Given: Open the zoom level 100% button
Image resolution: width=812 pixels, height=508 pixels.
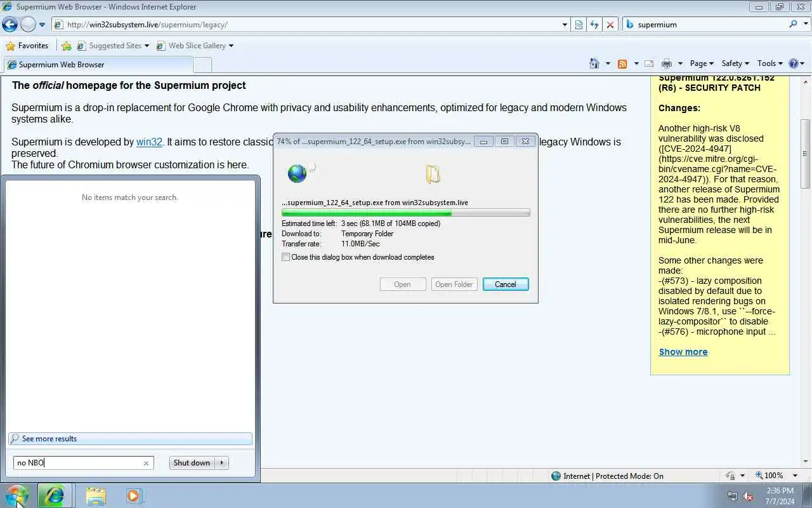Looking at the screenshot, I should tap(769, 476).
